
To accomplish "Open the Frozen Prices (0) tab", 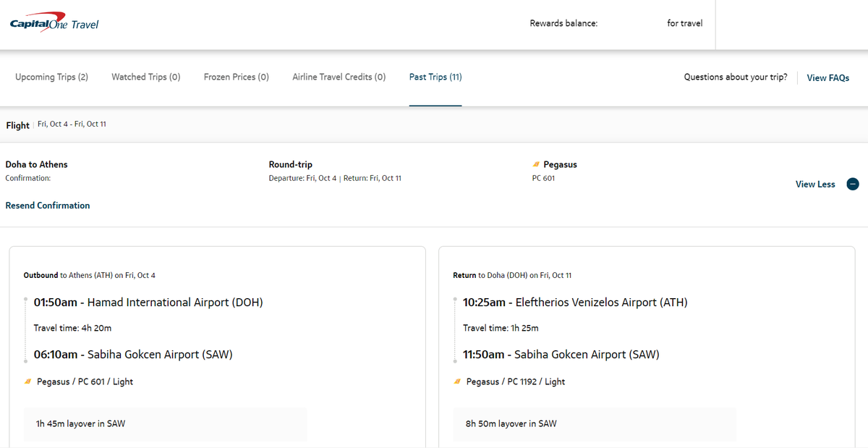I will 237,77.
